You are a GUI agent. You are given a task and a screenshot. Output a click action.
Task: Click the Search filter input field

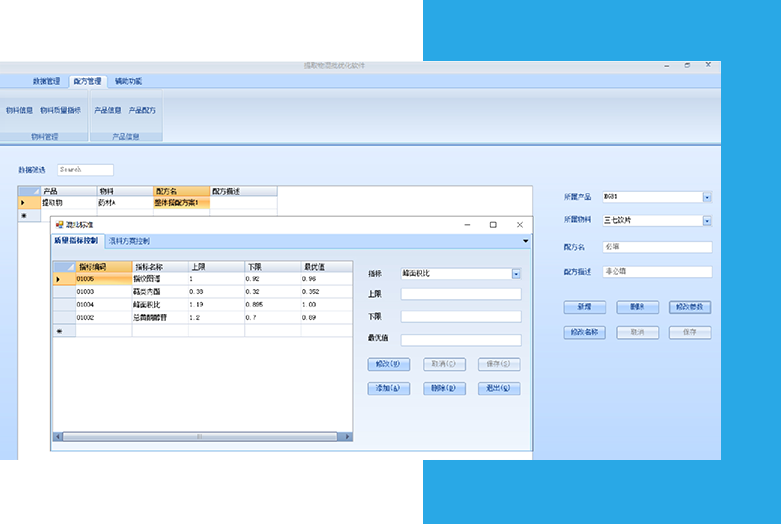pos(85,170)
